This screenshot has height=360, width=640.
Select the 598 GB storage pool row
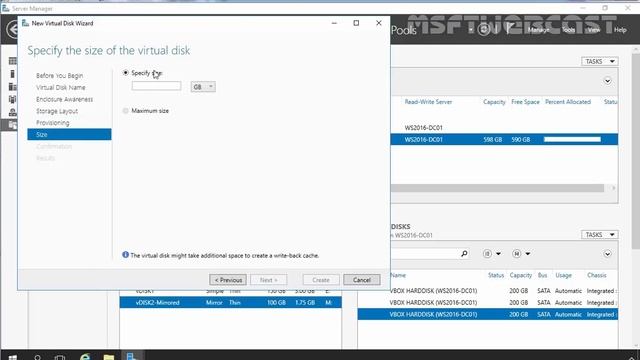pos(504,140)
